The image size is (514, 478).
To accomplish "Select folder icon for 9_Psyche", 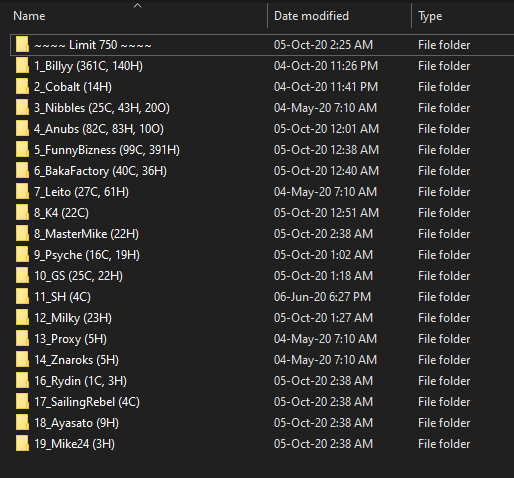I will tap(22, 255).
